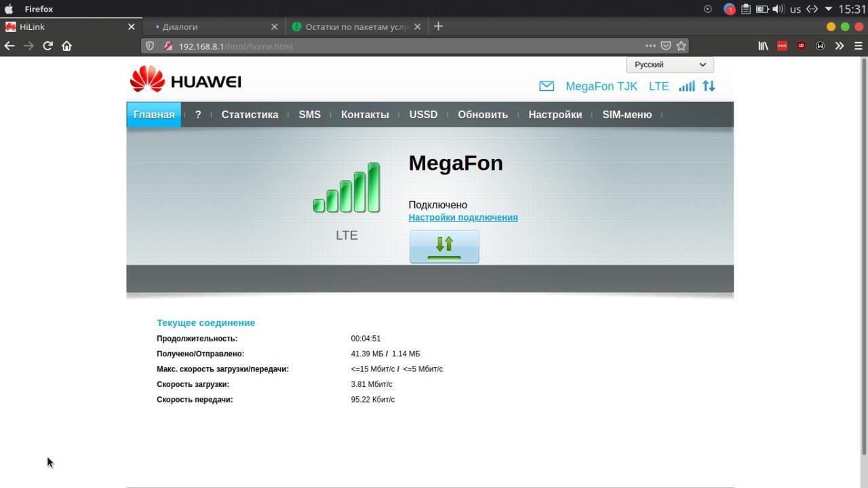The height and width of the screenshot is (488, 868).
Task: Open the Обновить tab
Action: (x=483, y=115)
